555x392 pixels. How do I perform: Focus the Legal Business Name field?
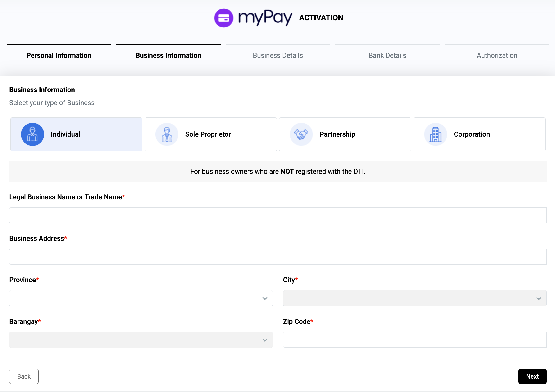278,215
